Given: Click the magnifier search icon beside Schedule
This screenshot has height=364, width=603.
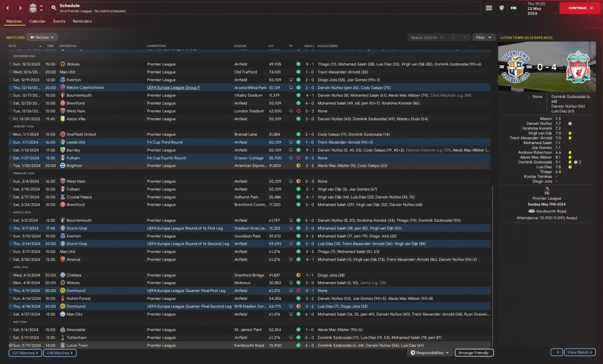Looking at the screenshot, I should (54, 8).
